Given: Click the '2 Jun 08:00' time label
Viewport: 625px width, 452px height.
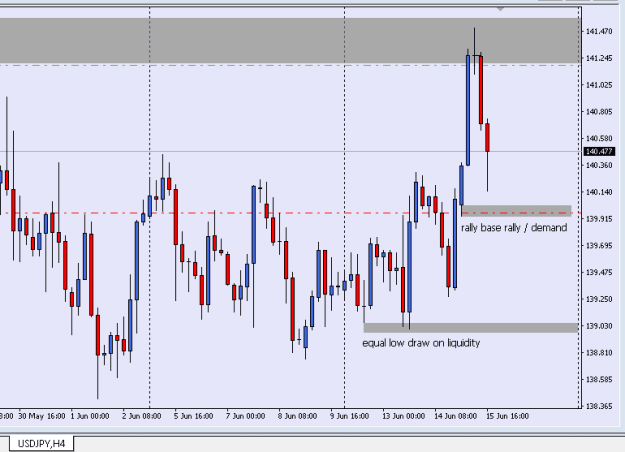Looking at the screenshot, I should tap(142, 416).
